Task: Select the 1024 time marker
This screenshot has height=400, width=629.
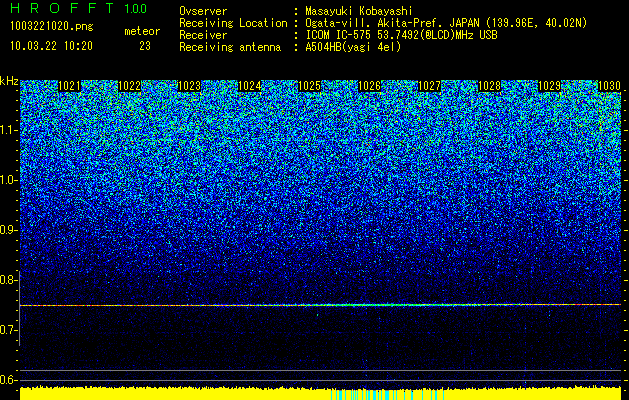Action: 250,86
